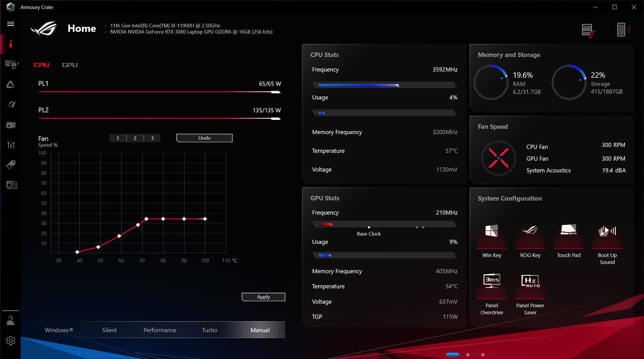This screenshot has height=359, width=644.
Task: Open Game Library controller sidebar icon
Action: tap(11, 125)
